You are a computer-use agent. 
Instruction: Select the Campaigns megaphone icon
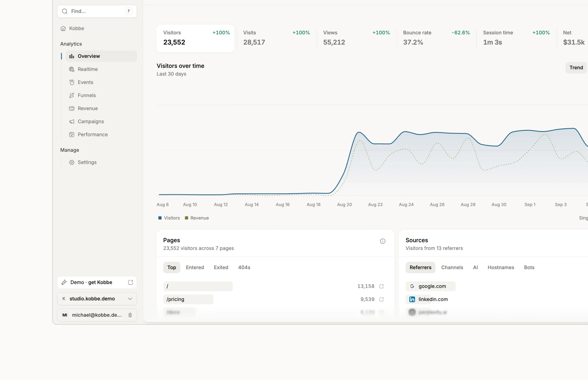pos(72,122)
